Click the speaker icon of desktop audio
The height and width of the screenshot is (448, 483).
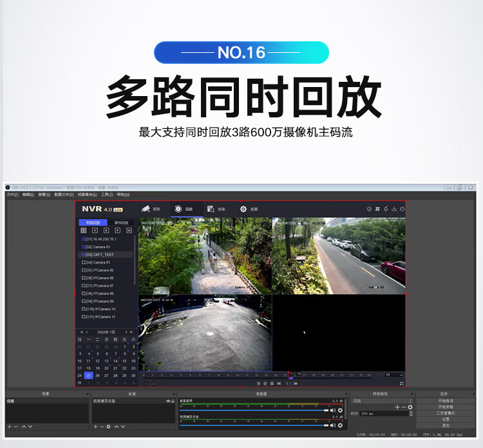pos(332,410)
